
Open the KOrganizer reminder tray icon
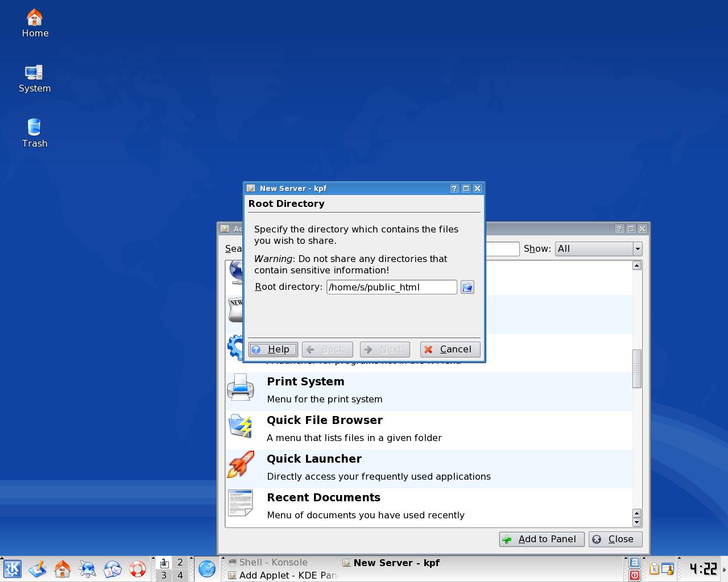pyautogui.click(x=668, y=568)
